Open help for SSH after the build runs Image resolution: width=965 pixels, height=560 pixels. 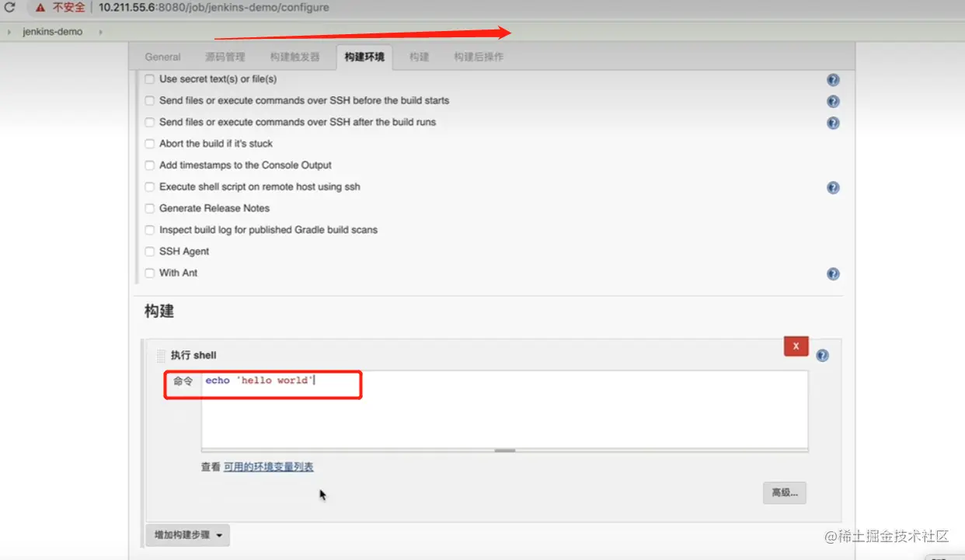click(833, 123)
